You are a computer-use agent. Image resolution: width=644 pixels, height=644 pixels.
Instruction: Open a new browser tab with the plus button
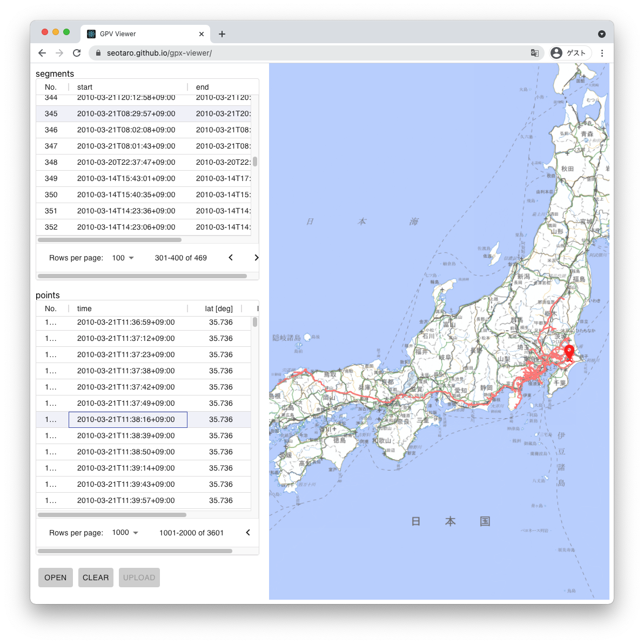[222, 33]
